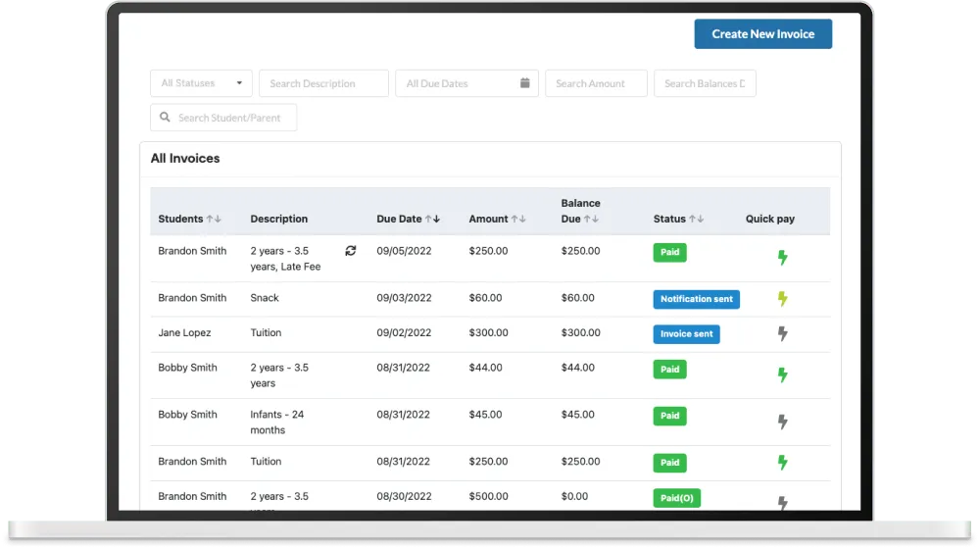Click the 09/05/2022 due date cell
The height and width of the screenshot is (548, 980).
coord(404,251)
